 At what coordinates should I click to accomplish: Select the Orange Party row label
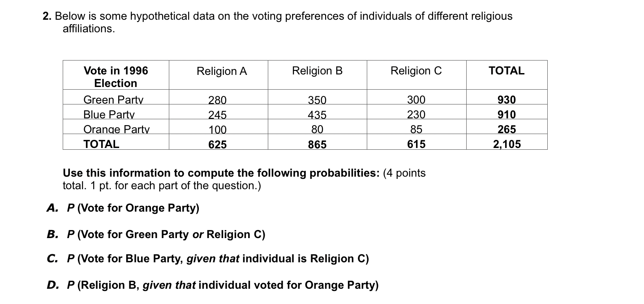tap(116, 129)
